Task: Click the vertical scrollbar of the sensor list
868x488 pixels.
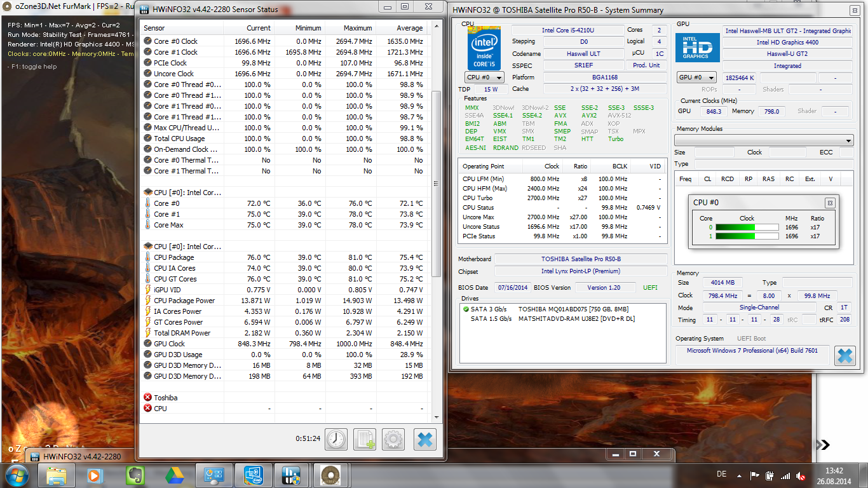Action: [436, 184]
